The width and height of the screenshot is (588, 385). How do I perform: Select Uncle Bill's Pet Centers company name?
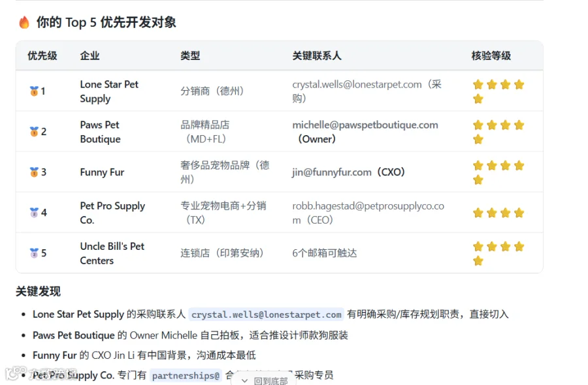[x=112, y=253]
